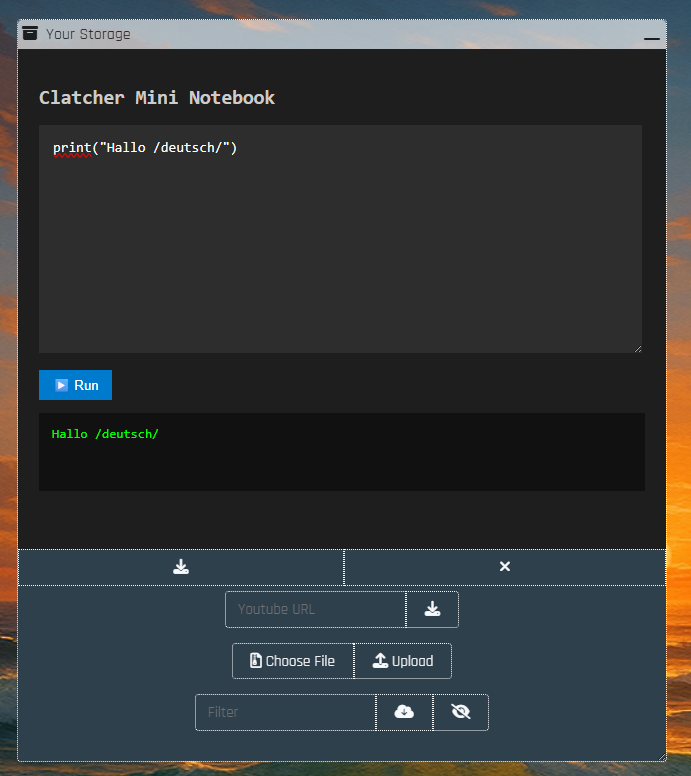This screenshot has width=691, height=776.
Task: Click the storage box icon in title bar
Action: click(30, 33)
